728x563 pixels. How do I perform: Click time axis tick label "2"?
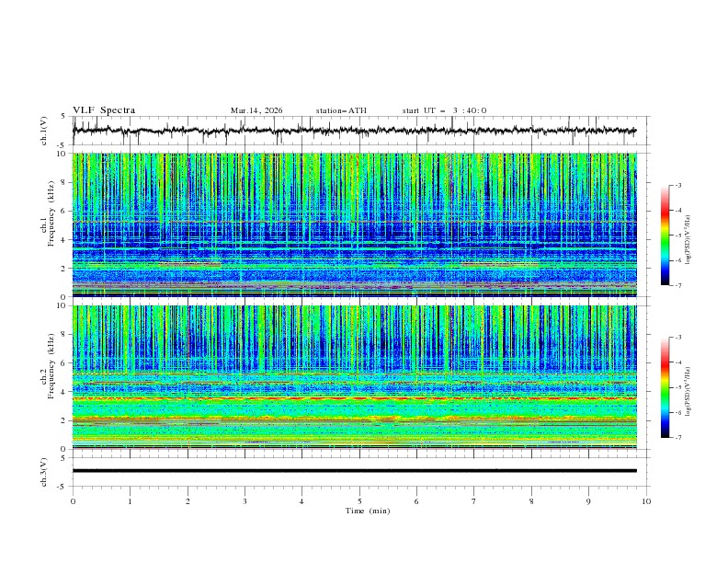coord(188,501)
